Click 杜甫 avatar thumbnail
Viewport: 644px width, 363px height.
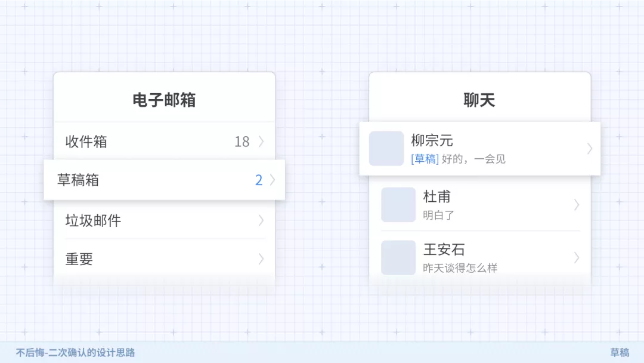click(398, 205)
